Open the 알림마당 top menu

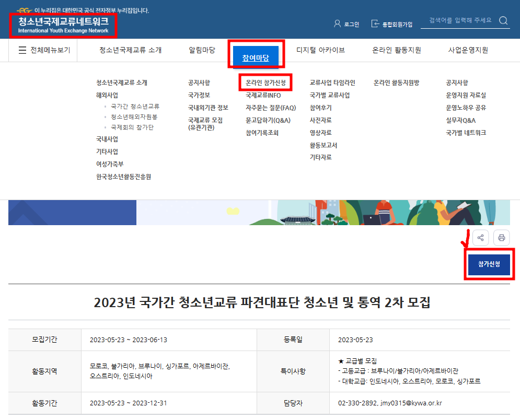click(x=202, y=50)
